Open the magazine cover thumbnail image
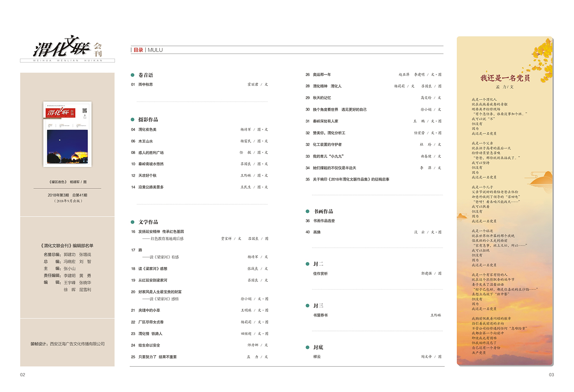Image resolution: width=574 pixels, height=392 pixels. tap(67, 134)
